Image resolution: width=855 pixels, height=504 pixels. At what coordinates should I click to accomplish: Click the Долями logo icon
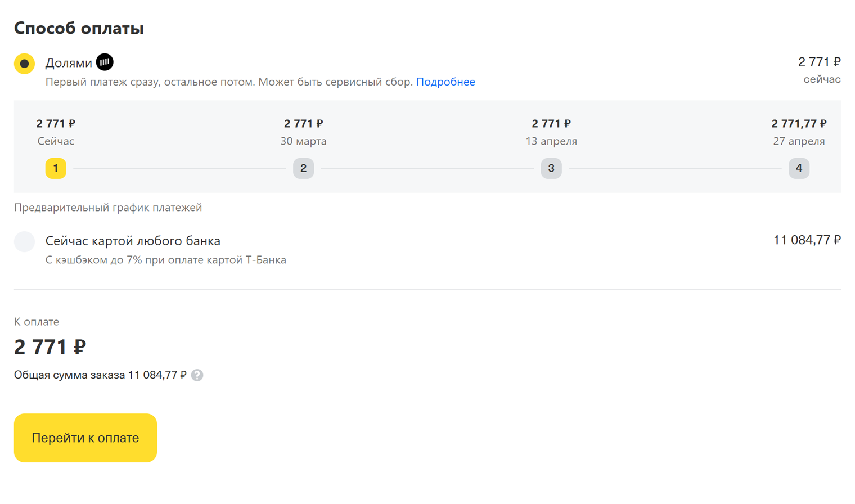[105, 62]
